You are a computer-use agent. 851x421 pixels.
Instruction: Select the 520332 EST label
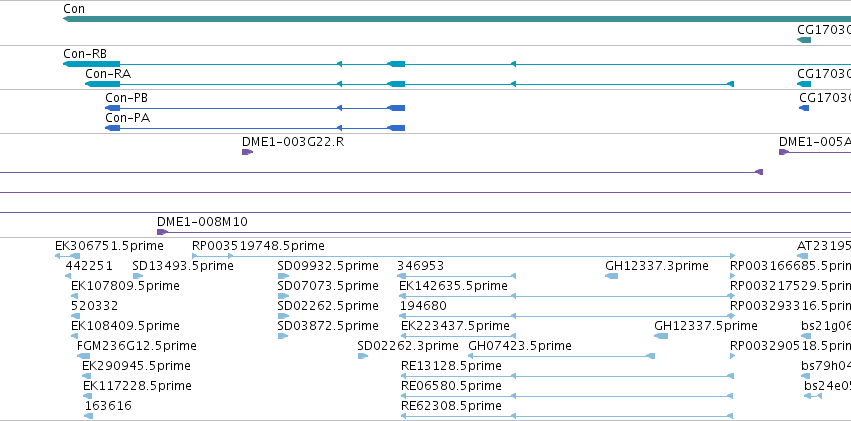click(94, 306)
